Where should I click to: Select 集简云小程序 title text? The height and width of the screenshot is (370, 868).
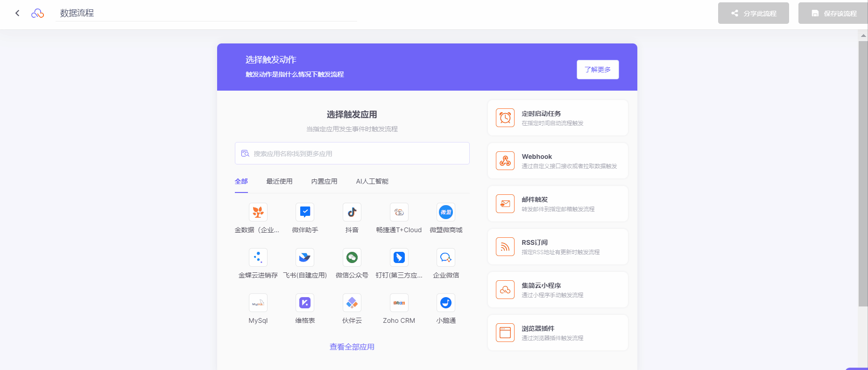point(541,285)
